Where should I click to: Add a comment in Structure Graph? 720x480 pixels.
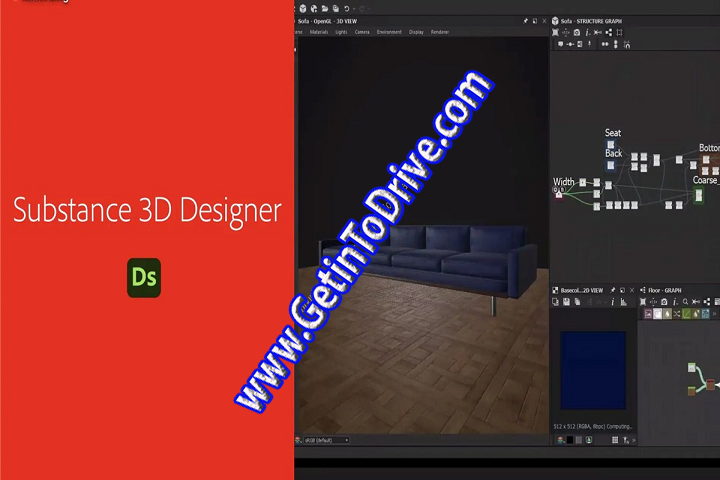(560, 44)
